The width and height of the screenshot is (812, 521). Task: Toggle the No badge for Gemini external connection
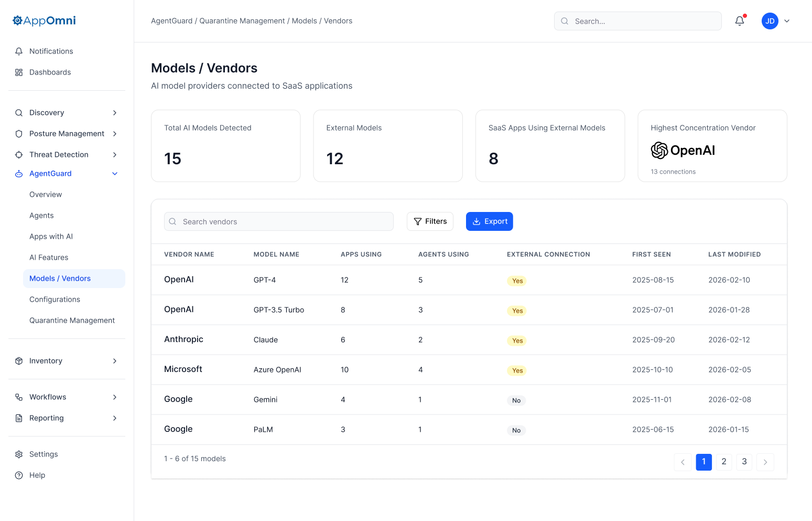coord(516,400)
